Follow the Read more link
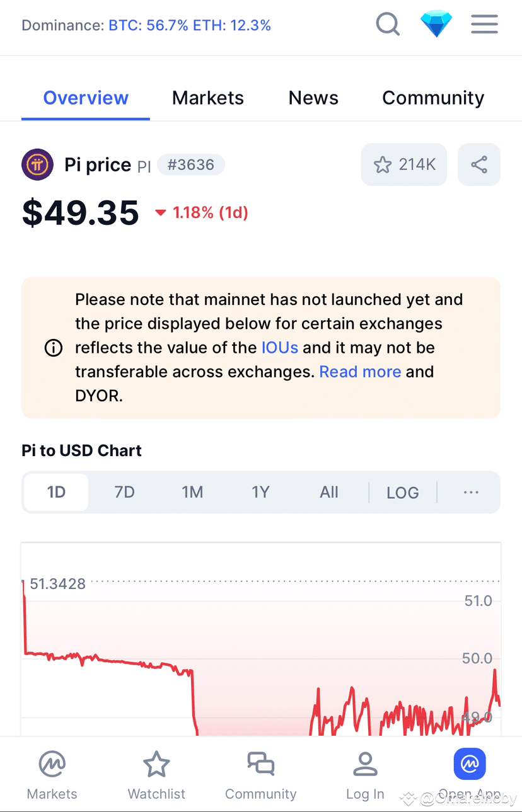The height and width of the screenshot is (812, 522). point(360,372)
